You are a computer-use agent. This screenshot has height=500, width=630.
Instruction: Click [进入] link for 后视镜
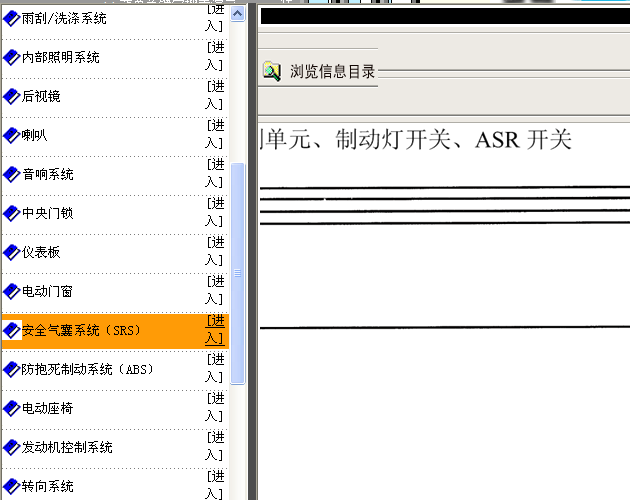[215, 96]
